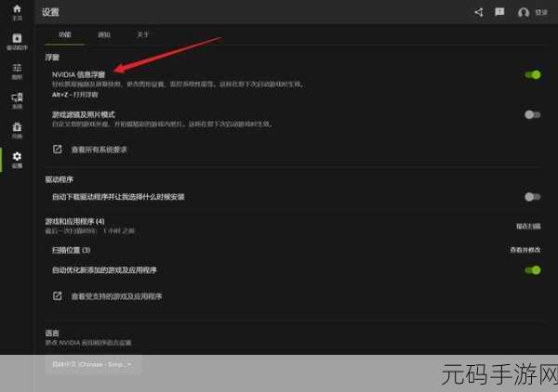Enable the 游戏滤镜及照片模式 switch
The image size is (558, 392).
[533, 114]
